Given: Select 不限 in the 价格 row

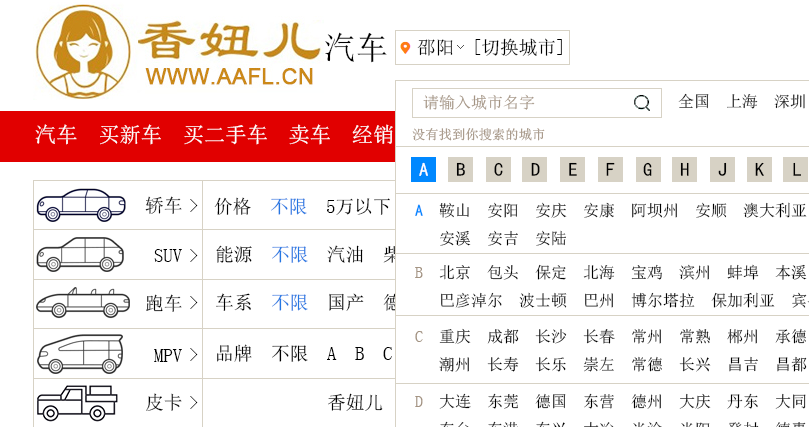Looking at the screenshot, I should (288, 207).
